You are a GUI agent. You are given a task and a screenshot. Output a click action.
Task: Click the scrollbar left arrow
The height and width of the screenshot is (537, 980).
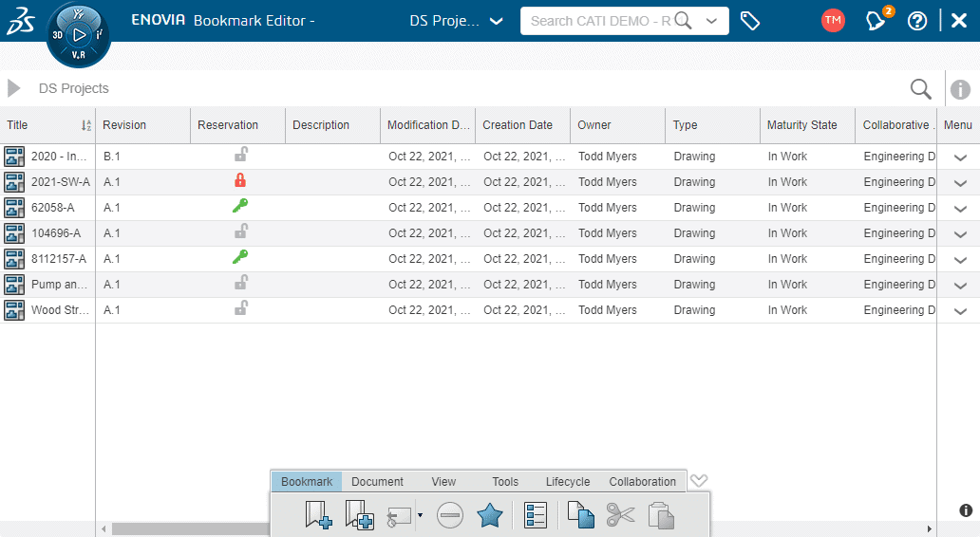[104, 528]
